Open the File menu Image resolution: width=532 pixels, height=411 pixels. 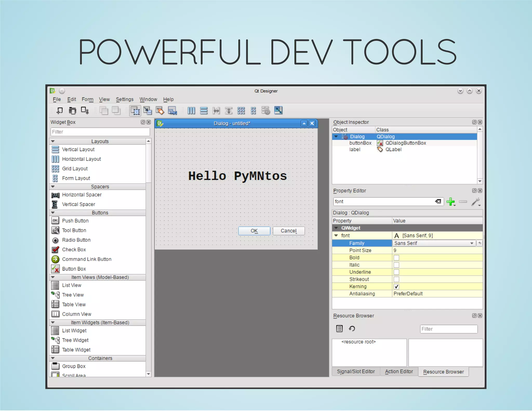pos(57,99)
